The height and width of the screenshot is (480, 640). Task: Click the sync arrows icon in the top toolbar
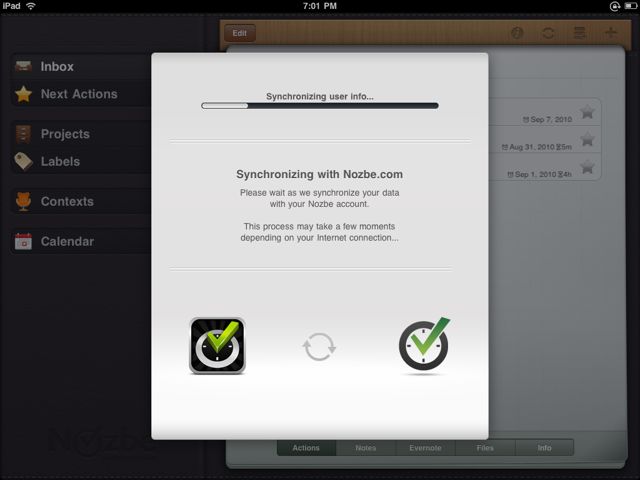pos(548,33)
